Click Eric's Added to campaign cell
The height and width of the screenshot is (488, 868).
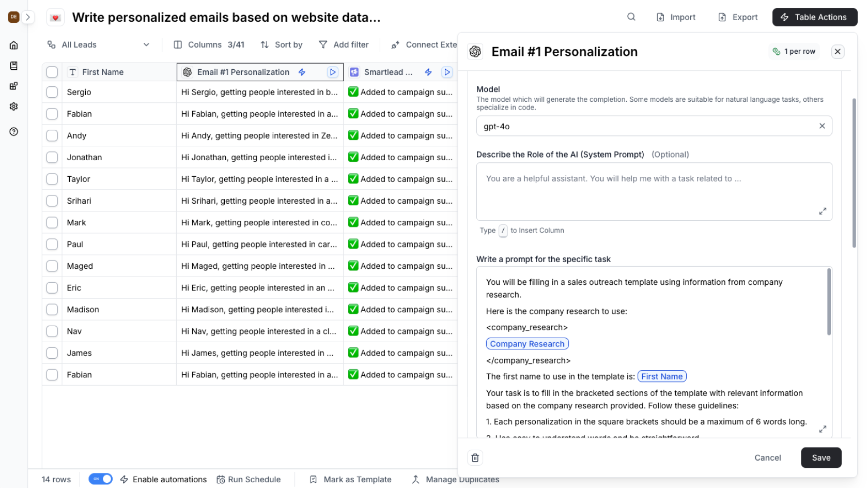(x=400, y=287)
